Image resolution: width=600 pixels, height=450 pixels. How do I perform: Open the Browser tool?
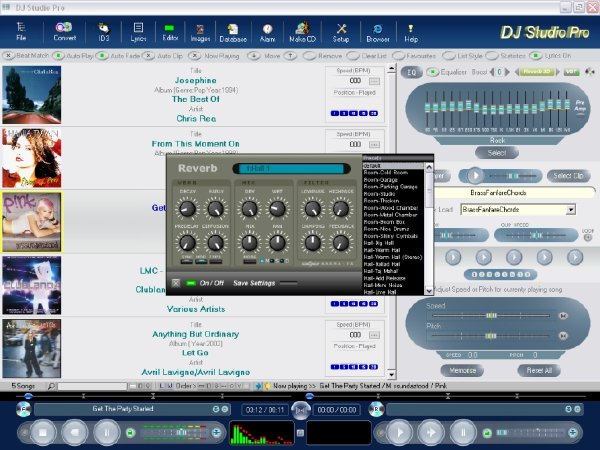click(378, 33)
